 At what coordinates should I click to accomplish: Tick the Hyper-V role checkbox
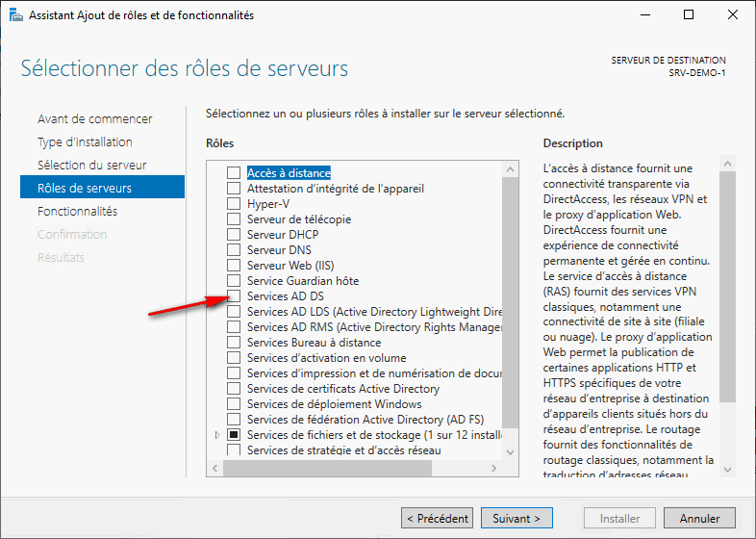[233, 204]
